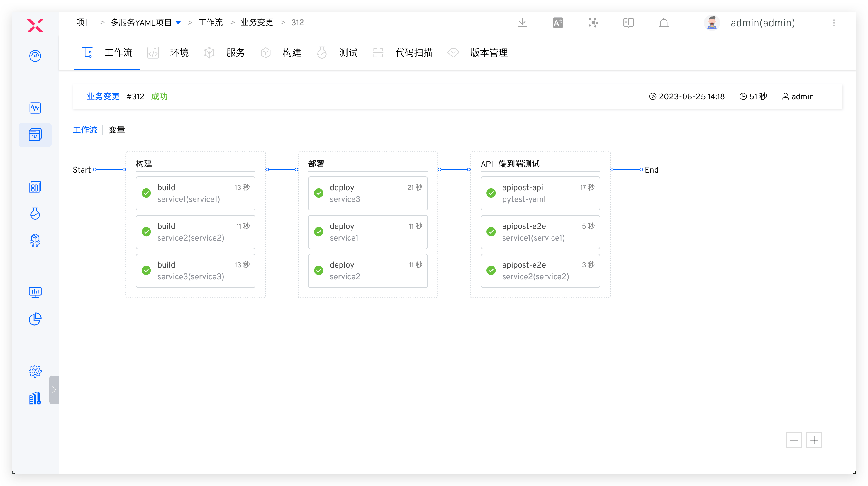This screenshot has height=486, width=868.
Task: Click the download icon in header
Action: pyautogui.click(x=522, y=23)
